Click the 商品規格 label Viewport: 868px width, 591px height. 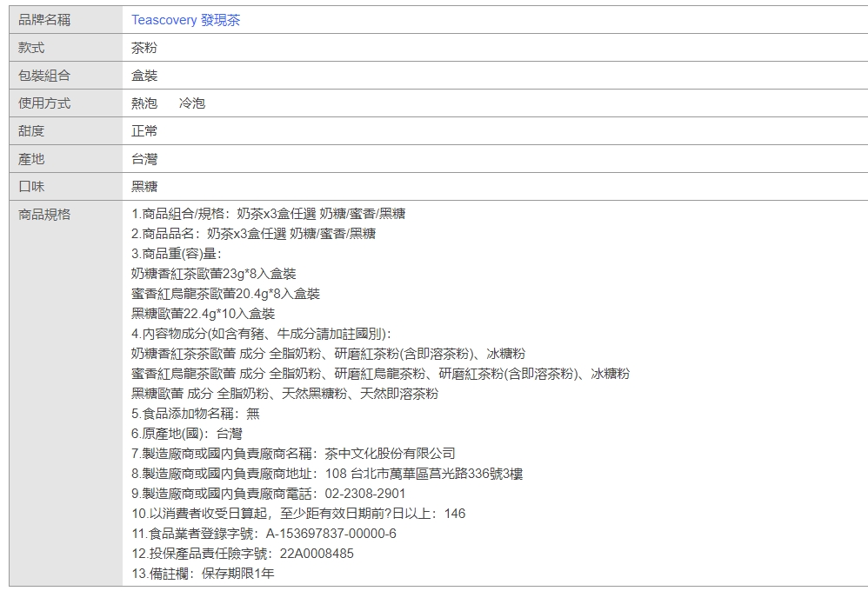pos(44,215)
